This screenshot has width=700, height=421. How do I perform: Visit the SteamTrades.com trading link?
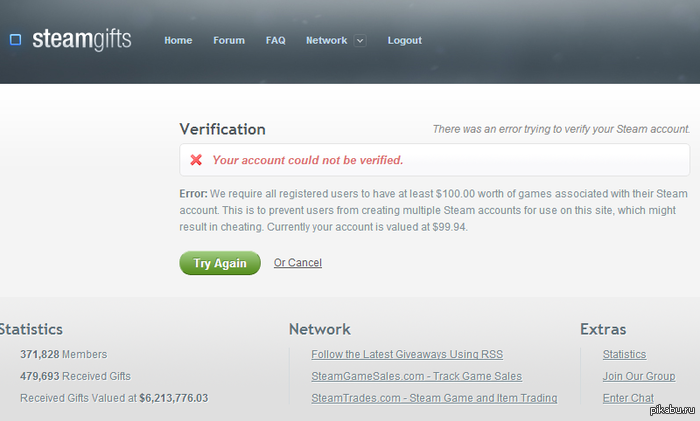coord(434,398)
